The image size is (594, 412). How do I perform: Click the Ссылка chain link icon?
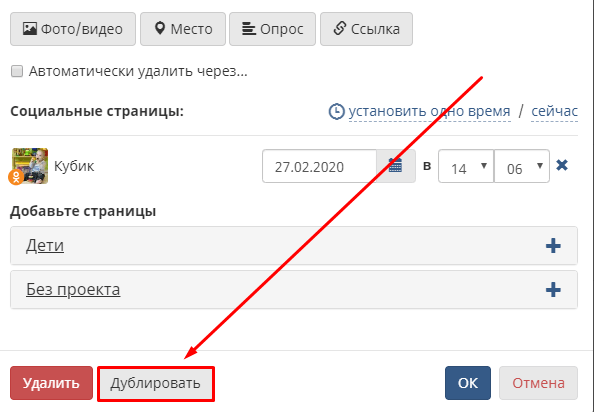pyautogui.click(x=340, y=29)
